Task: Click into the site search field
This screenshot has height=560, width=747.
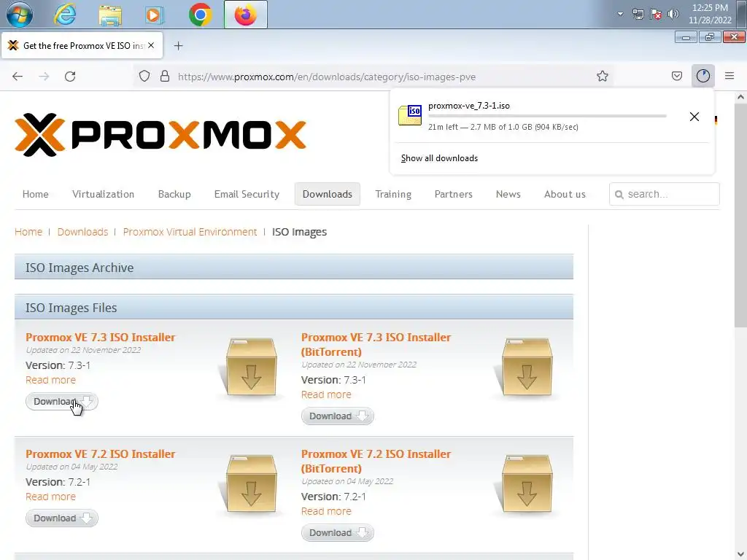Action: coord(664,194)
